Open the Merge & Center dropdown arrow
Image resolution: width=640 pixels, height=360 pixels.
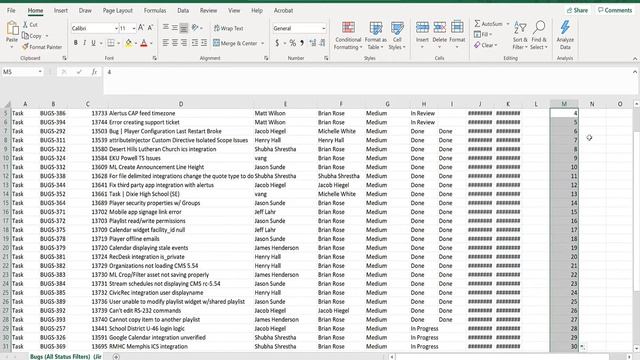point(262,43)
